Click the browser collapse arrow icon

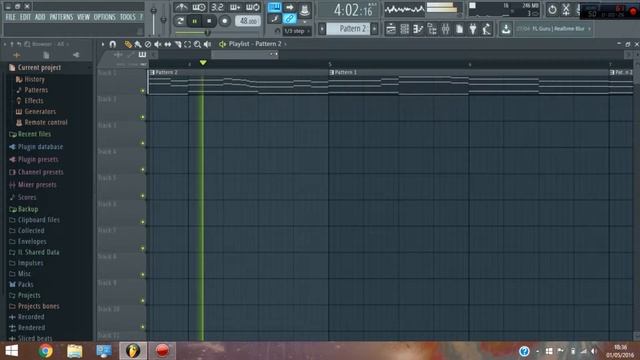76,55
